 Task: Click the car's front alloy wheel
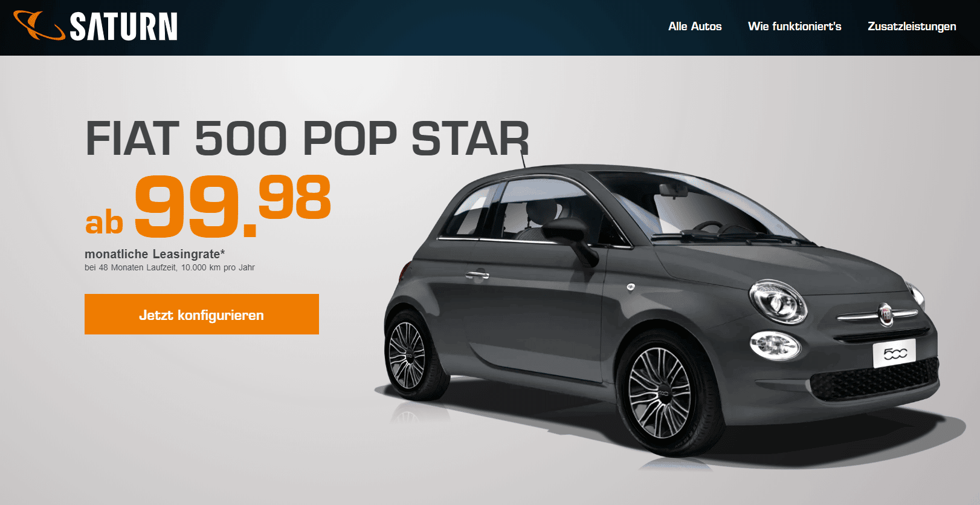[x=659, y=393]
